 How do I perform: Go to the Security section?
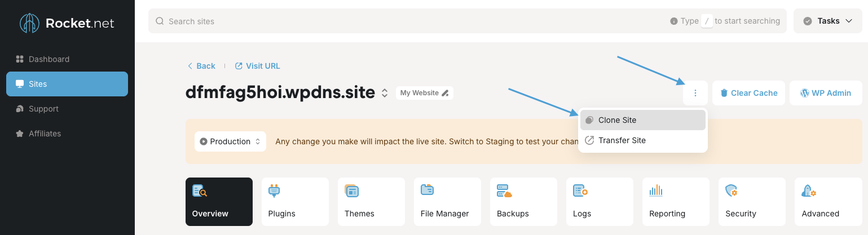[751, 202]
